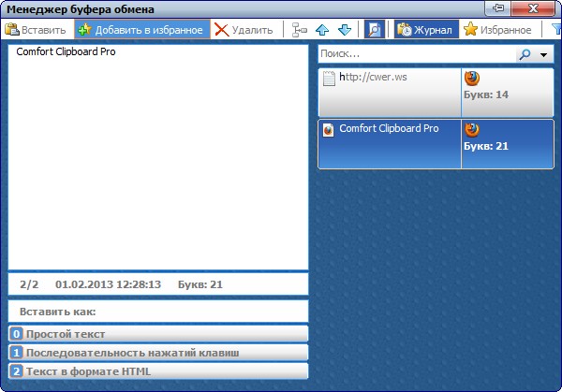The image size is (562, 392).
Task: Toggle the preview magnifier document icon
Action: (x=374, y=29)
